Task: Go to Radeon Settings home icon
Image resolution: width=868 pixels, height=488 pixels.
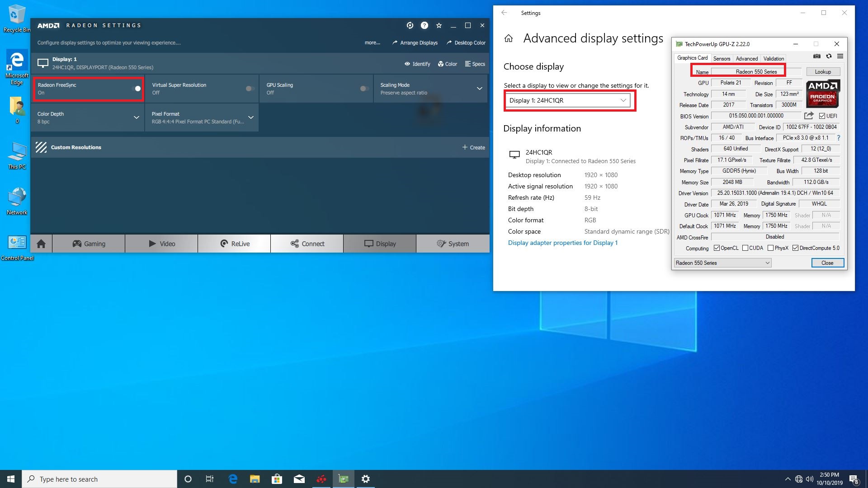Action: coord(41,244)
